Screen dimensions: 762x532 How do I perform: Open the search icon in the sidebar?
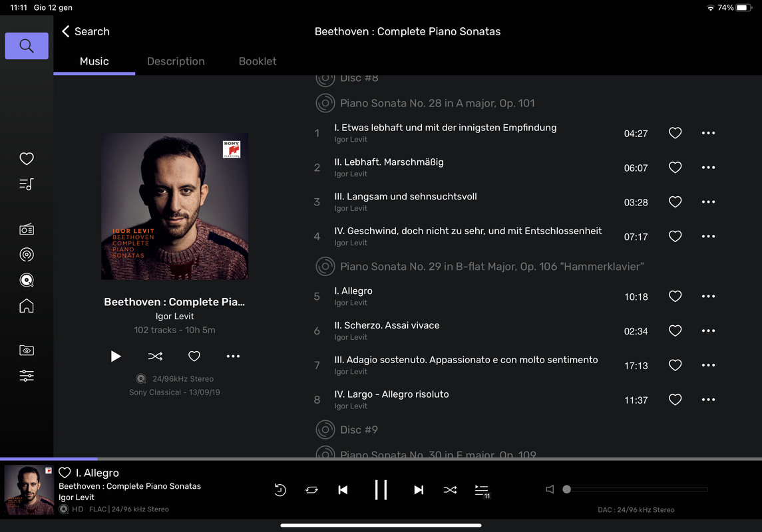pos(27,46)
